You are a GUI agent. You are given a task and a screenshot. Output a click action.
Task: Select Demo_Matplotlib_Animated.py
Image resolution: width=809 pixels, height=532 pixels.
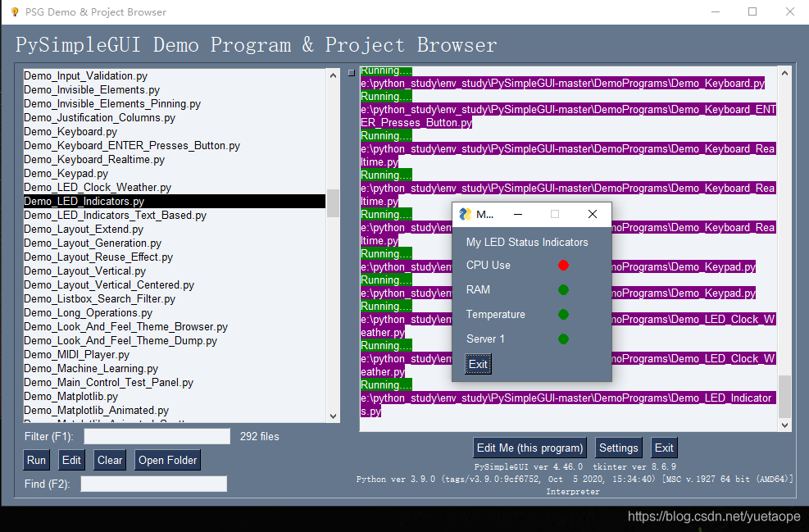(x=175, y=410)
